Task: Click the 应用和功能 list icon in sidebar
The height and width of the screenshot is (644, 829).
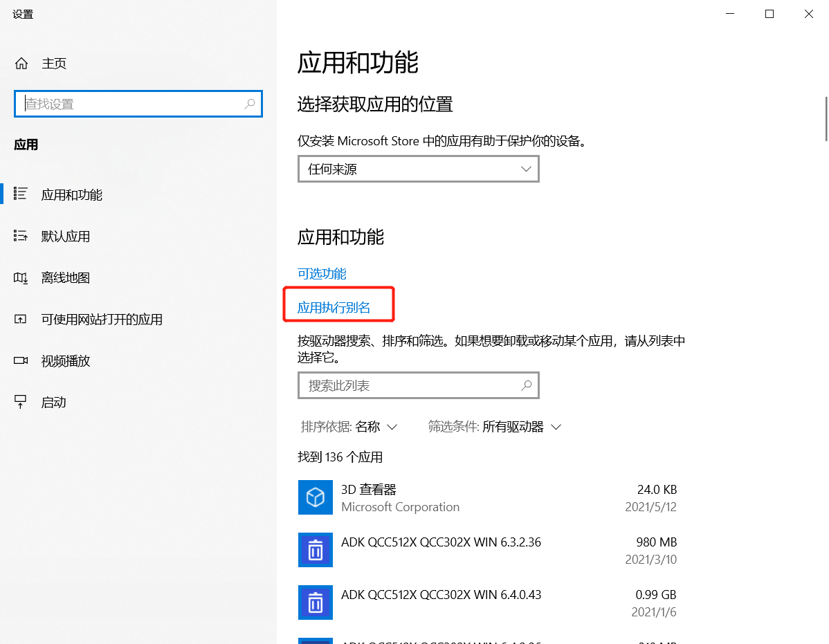Action: pyautogui.click(x=21, y=194)
